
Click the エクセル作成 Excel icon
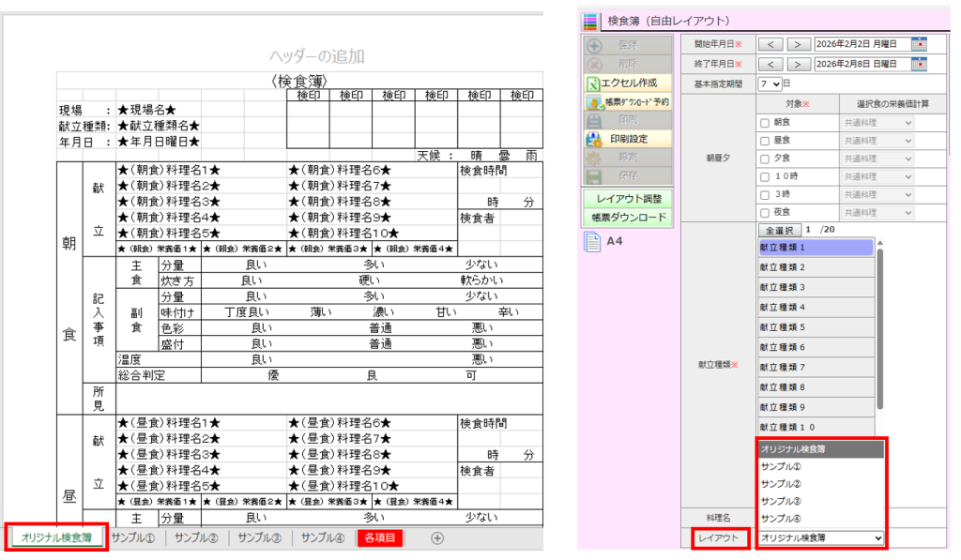pos(593,83)
